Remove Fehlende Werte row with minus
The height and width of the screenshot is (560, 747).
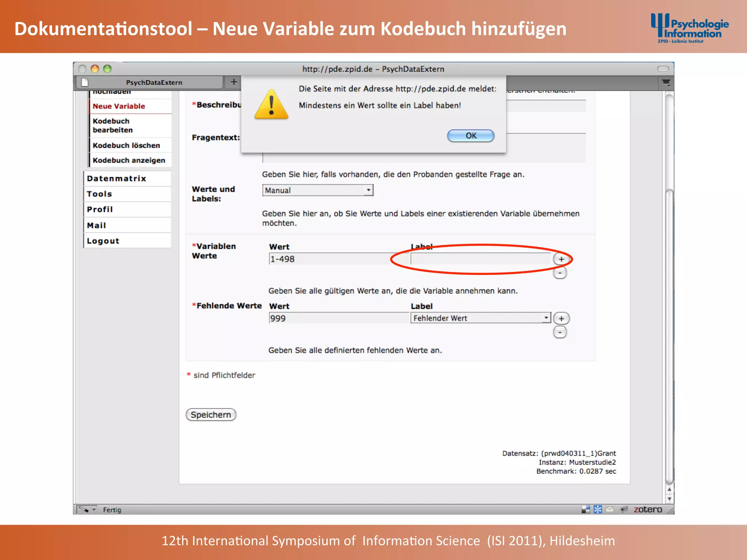click(560, 332)
